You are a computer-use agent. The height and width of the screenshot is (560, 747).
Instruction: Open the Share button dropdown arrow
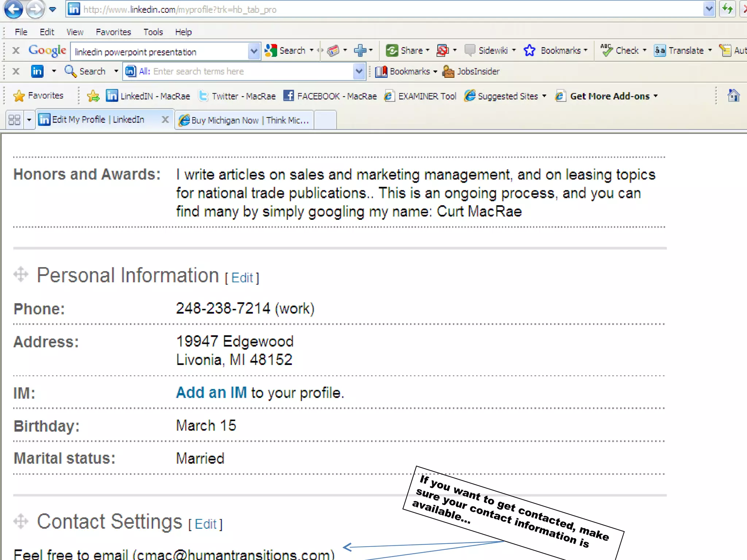427,50
